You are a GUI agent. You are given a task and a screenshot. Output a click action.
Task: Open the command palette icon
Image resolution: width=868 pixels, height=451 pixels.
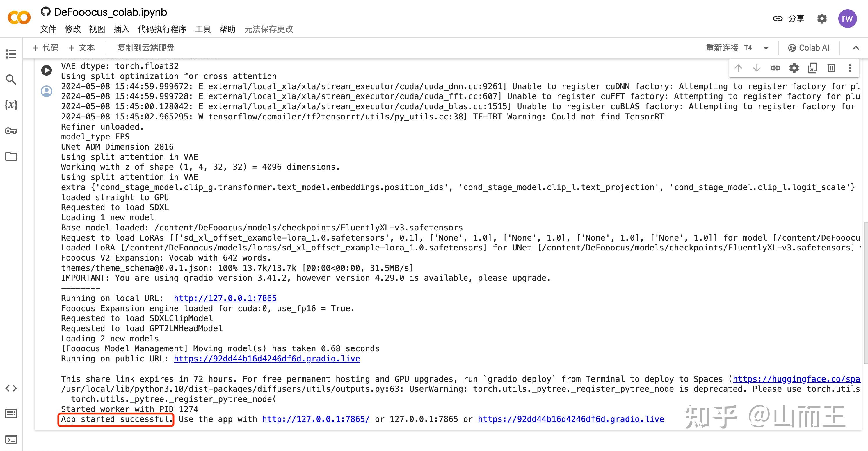[x=11, y=413]
